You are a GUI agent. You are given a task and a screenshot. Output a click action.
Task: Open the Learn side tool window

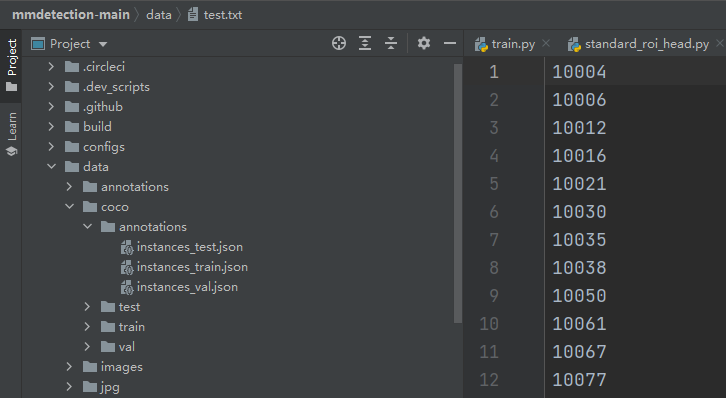pos(12,134)
